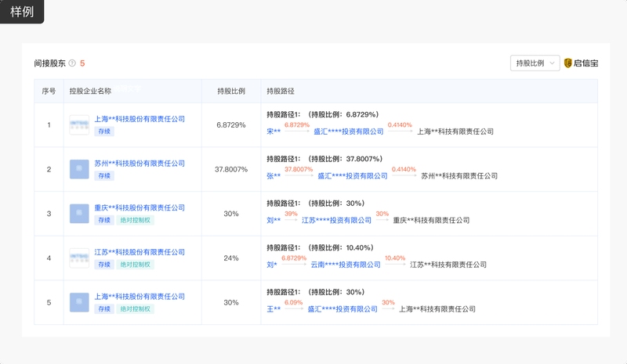Click shareholder 张** in the holding path
Viewport: 627px width, 364px height.
[x=274, y=176]
